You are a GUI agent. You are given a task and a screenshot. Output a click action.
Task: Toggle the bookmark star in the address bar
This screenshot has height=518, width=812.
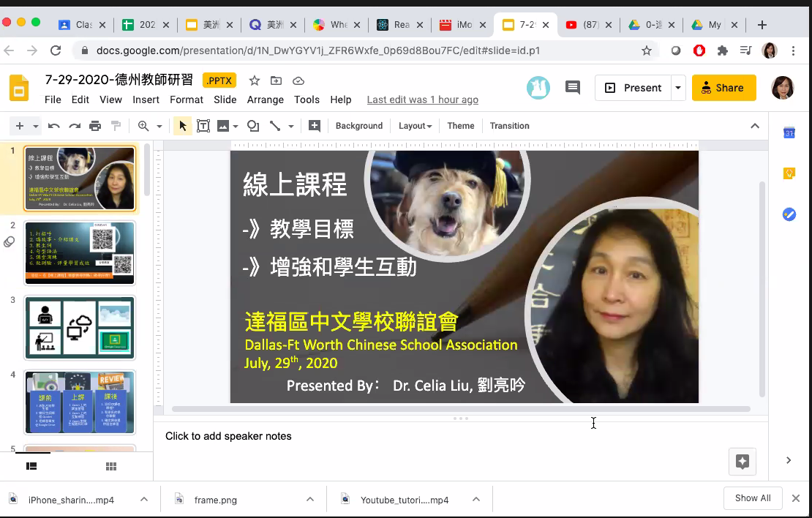[647, 52]
